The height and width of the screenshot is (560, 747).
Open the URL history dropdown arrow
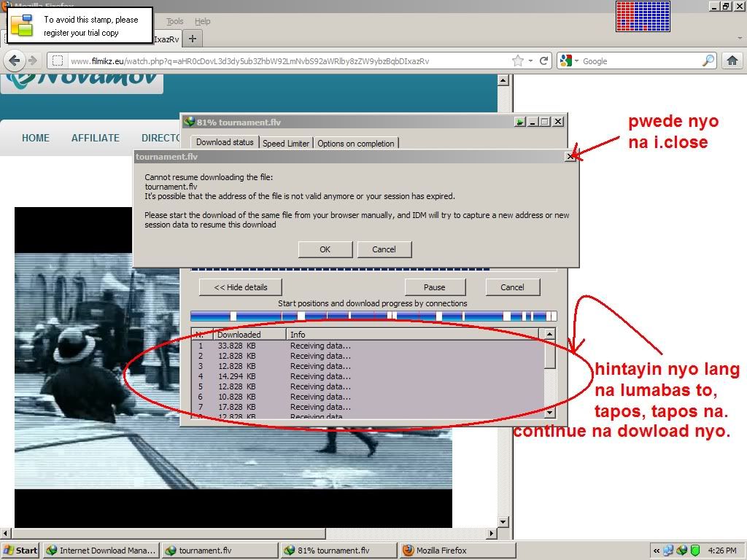[x=531, y=61]
